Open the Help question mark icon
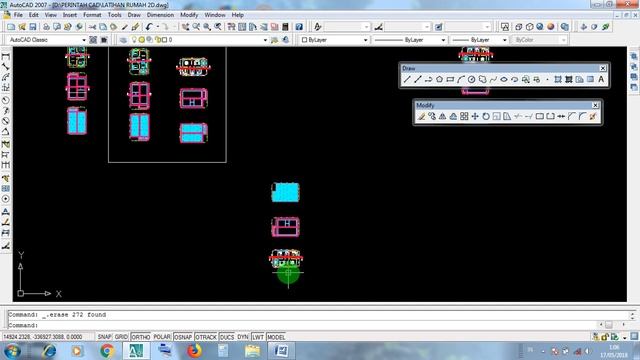Screen dimensions: 640x360 [x=299, y=27]
